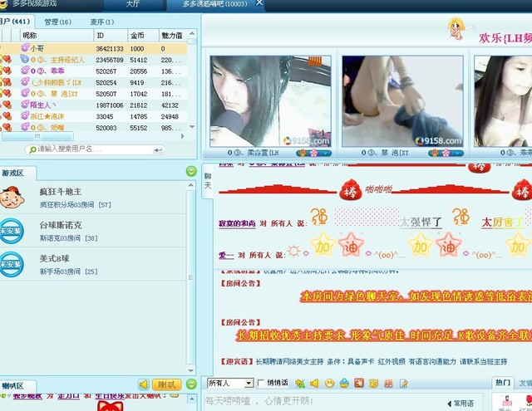Switch to the 管理(16) tab

point(57,22)
